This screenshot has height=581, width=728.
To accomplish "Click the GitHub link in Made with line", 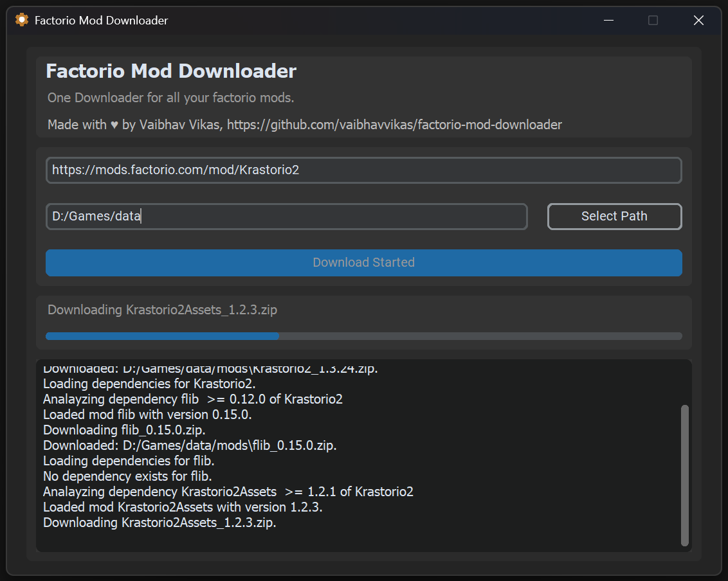I will pyautogui.click(x=394, y=125).
